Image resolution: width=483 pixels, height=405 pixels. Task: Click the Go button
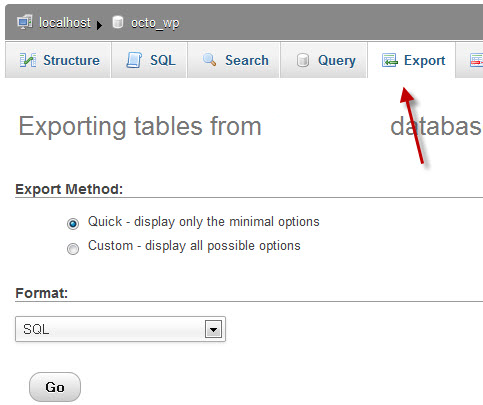pyautogui.click(x=55, y=387)
